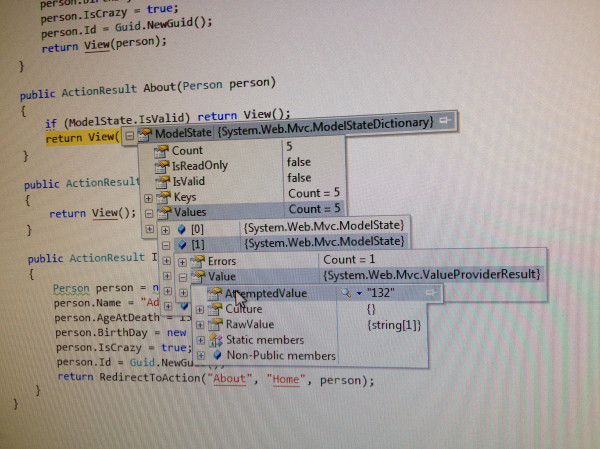Image resolution: width=600 pixels, height=449 pixels.
Task: Click the [0] field icon
Action: 181,229
